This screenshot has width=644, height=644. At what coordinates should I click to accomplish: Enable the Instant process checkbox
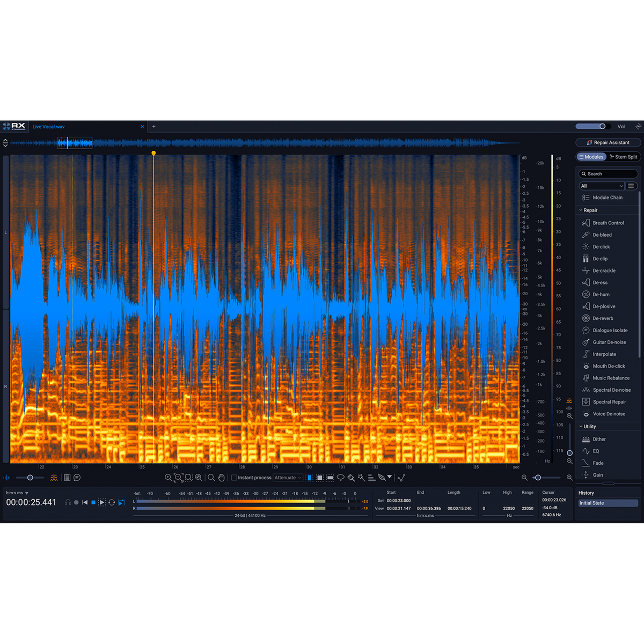click(x=234, y=478)
